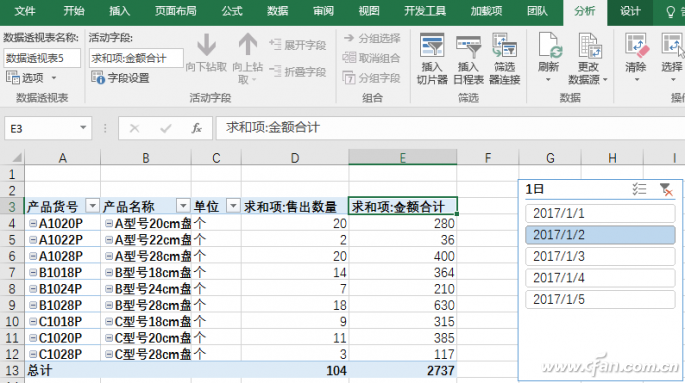The width and height of the screenshot is (685, 383).
Task: Click the insert function fx icon
Action: pos(197,128)
